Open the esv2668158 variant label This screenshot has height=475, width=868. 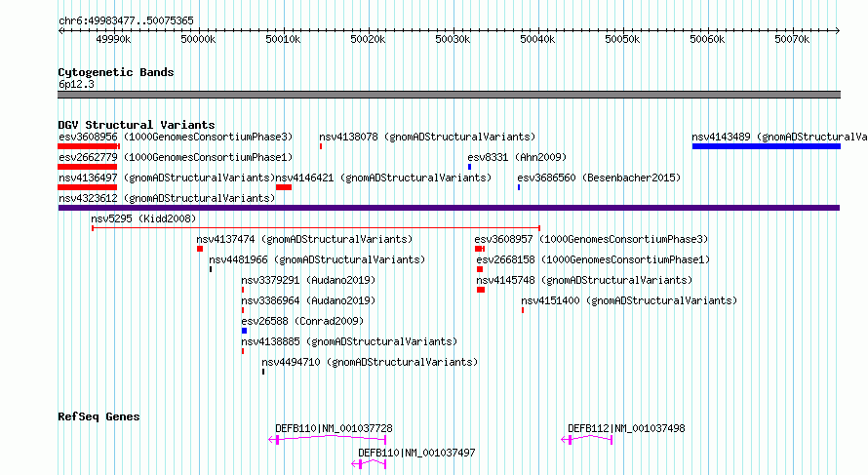pyautogui.click(x=593, y=259)
